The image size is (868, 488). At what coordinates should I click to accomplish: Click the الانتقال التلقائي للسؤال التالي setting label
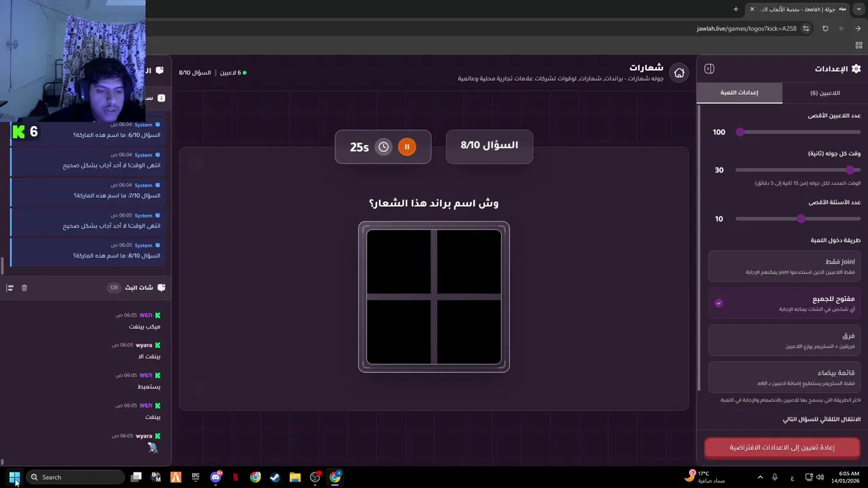click(821, 420)
